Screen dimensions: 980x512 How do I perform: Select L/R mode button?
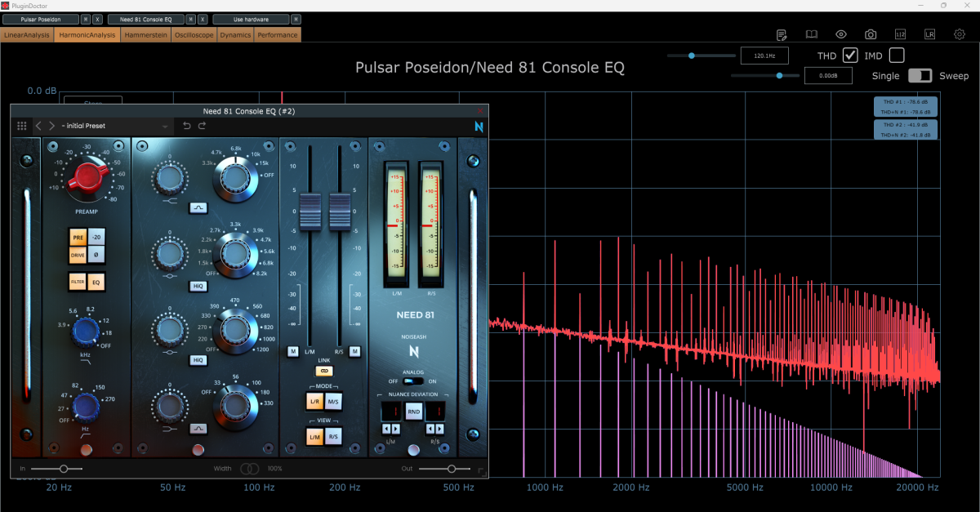click(x=314, y=401)
